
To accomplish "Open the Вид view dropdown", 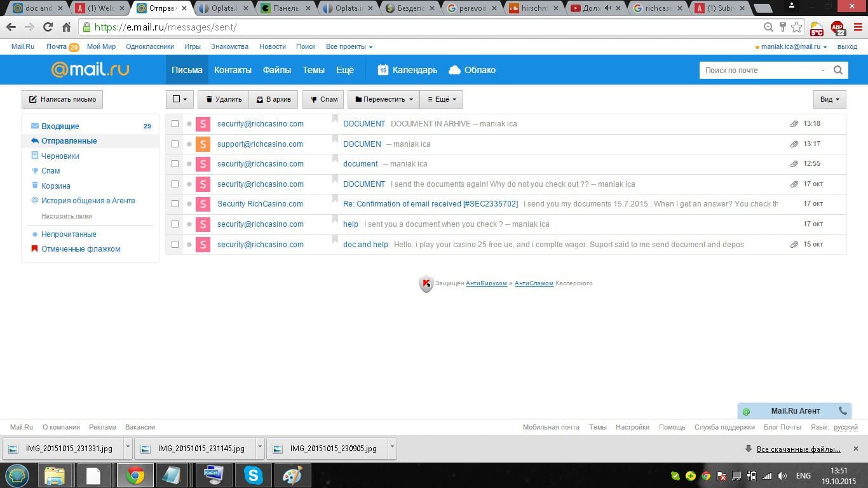I will [829, 99].
